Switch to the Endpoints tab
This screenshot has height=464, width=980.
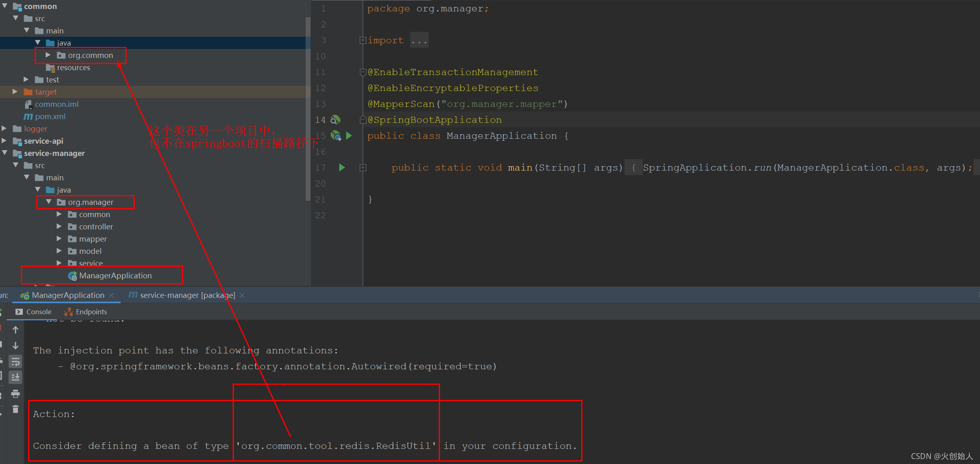pyautogui.click(x=91, y=311)
